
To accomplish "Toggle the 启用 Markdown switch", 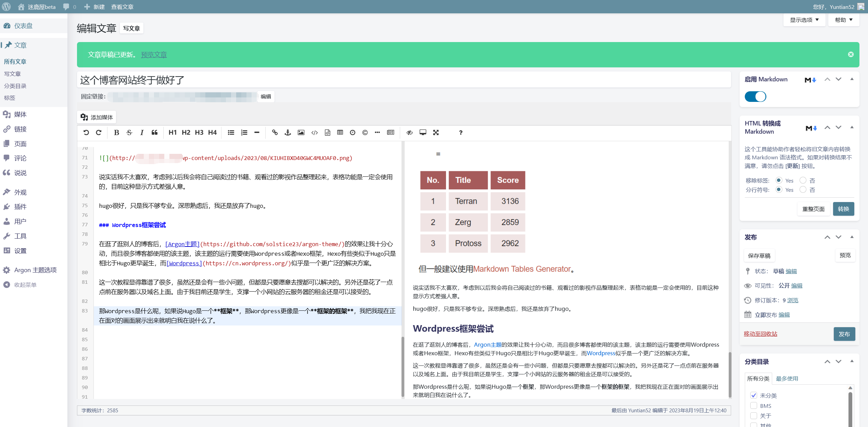I will pos(755,97).
